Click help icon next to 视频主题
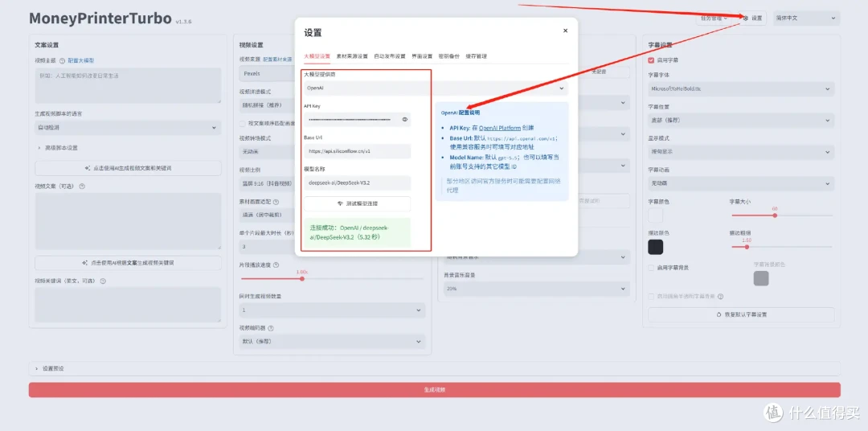868x431 pixels. pyautogui.click(x=62, y=60)
